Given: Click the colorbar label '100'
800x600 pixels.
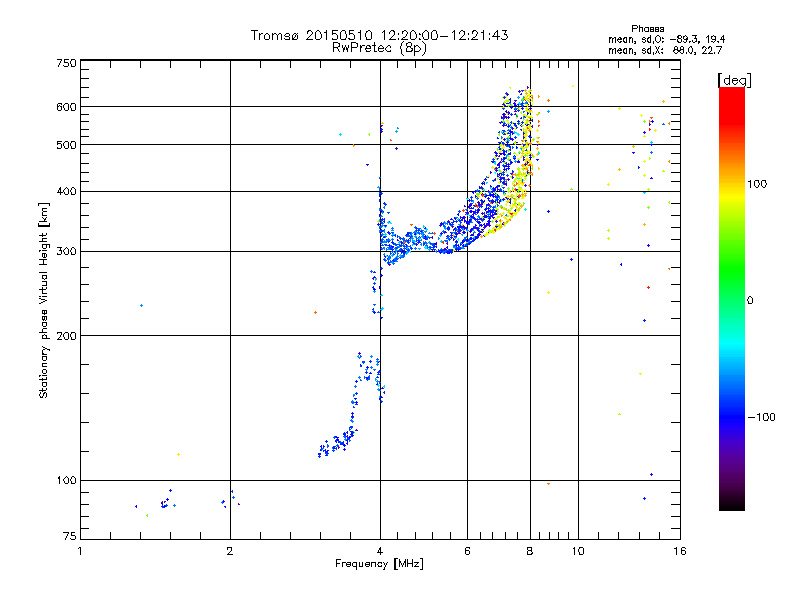Looking at the screenshot, I should 757,184.
